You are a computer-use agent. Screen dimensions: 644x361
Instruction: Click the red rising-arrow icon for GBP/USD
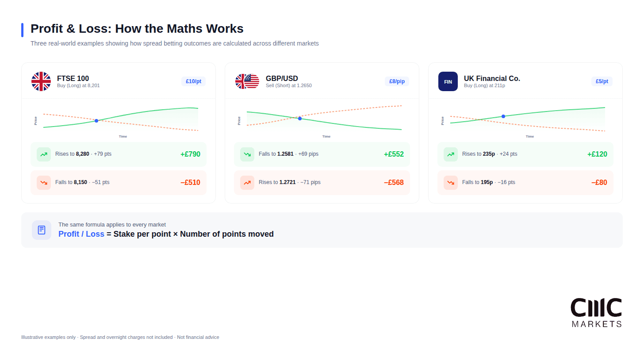point(247,183)
